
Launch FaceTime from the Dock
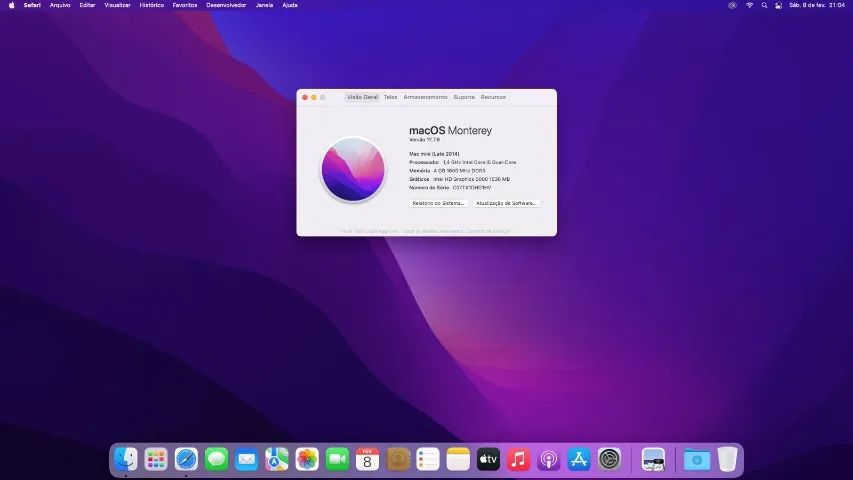tap(337, 459)
